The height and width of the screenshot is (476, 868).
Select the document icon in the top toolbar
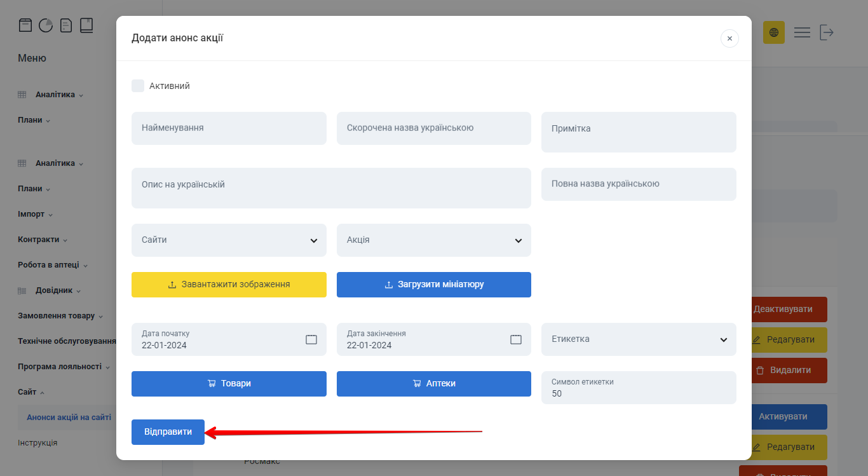pyautogui.click(x=66, y=24)
